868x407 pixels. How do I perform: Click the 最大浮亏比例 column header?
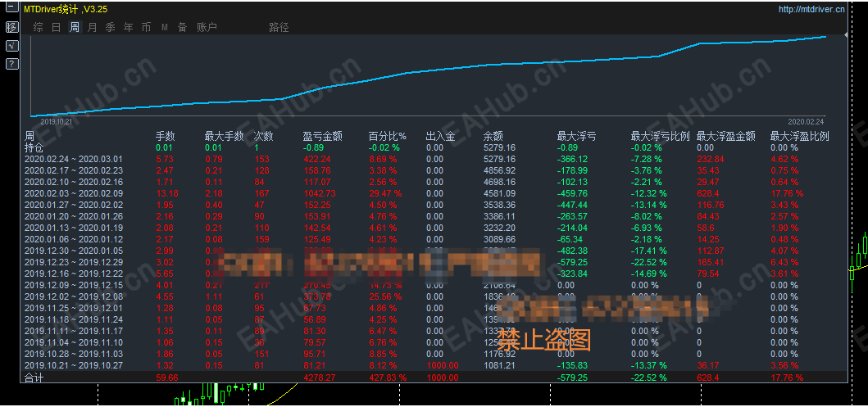660,137
